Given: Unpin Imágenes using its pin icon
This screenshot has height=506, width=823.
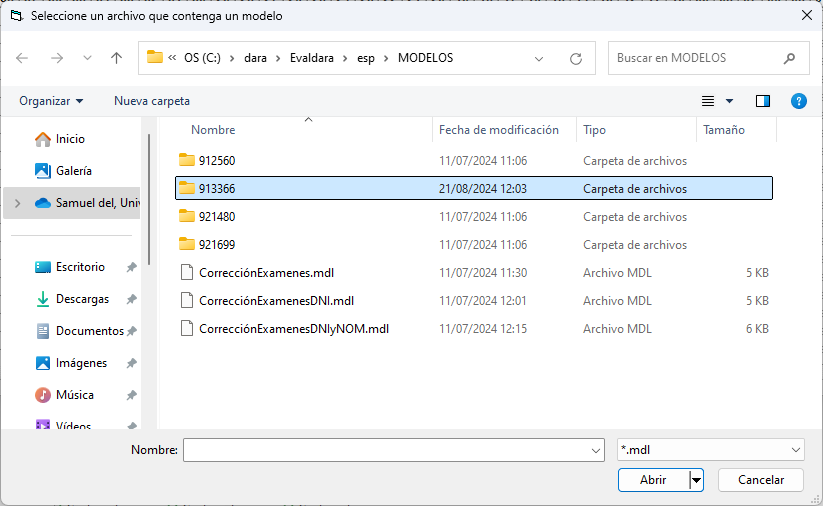Looking at the screenshot, I should [x=132, y=363].
